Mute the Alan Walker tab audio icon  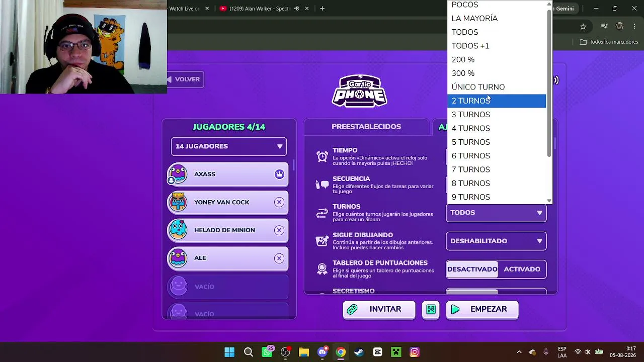(297, 9)
